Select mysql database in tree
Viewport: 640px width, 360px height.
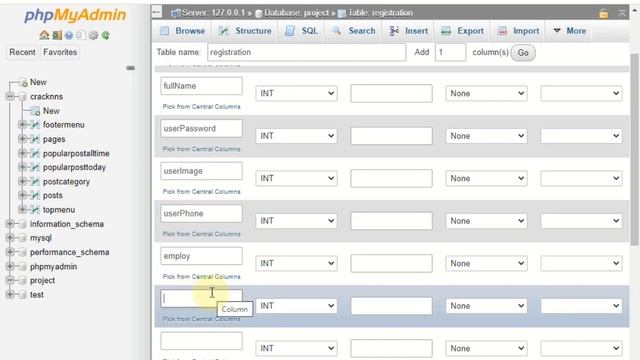click(x=41, y=238)
